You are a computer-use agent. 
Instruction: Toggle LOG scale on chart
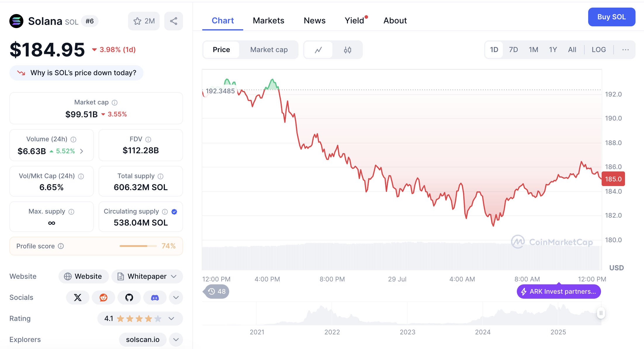tap(599, 50)
